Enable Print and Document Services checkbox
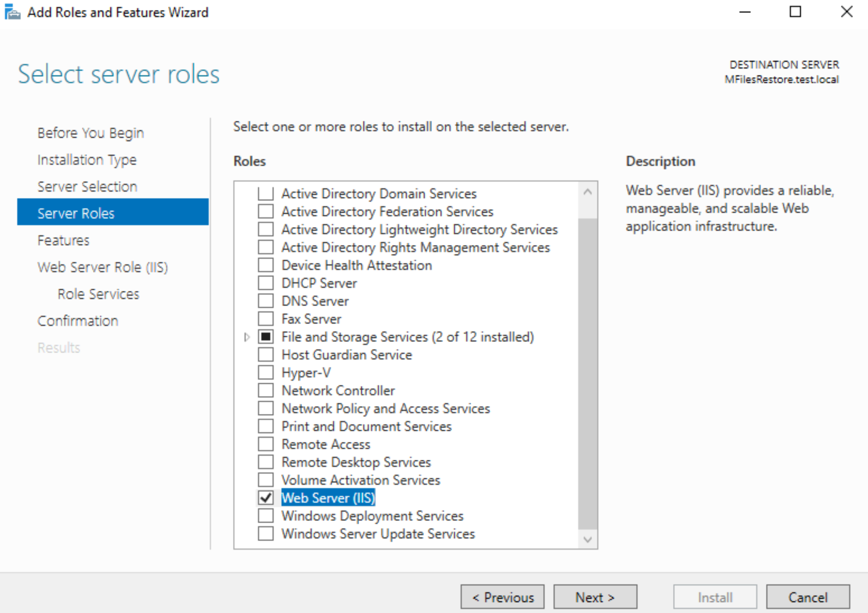Image resolution: width=868 pixels, height=613 pixels. (x=265, y=426)
